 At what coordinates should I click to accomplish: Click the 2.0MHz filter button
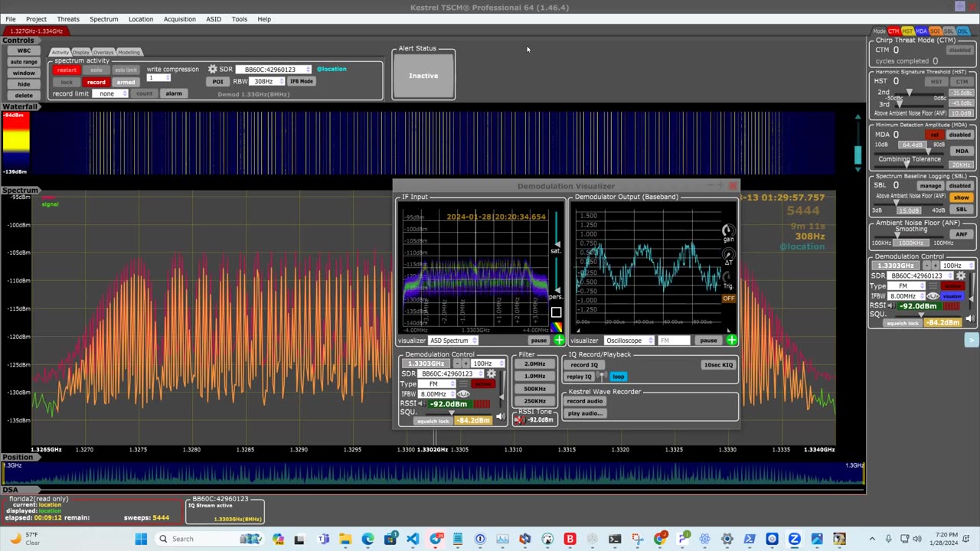click(534, 364)
